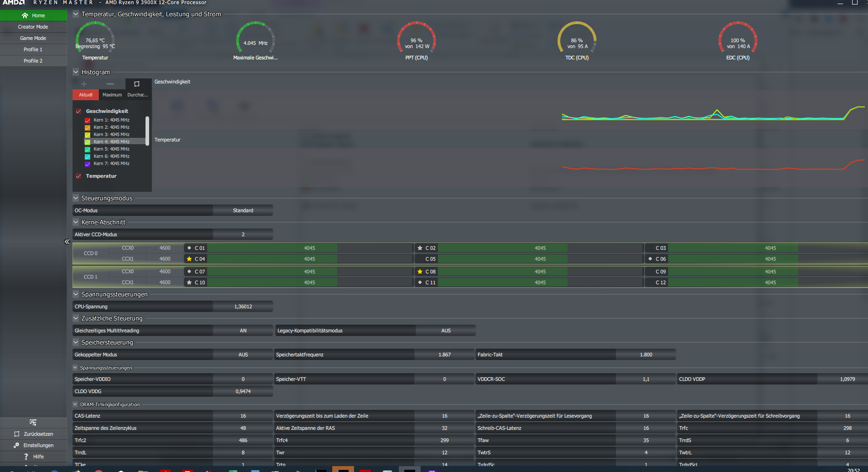Collapse the Zusätzliche Steuerung section
Viewport: 868px width, 472px height.
[x=76, y=318]
